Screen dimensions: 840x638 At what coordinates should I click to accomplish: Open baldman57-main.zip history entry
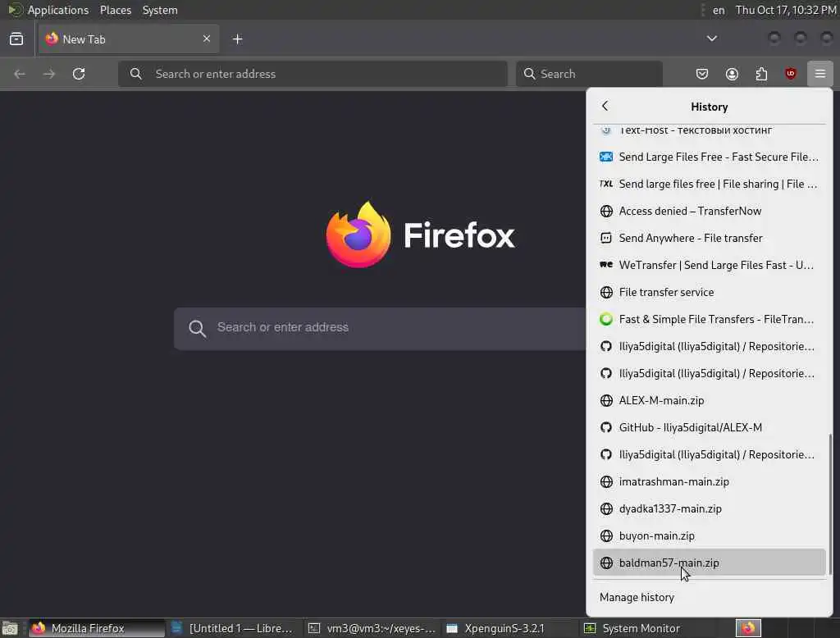710,563
